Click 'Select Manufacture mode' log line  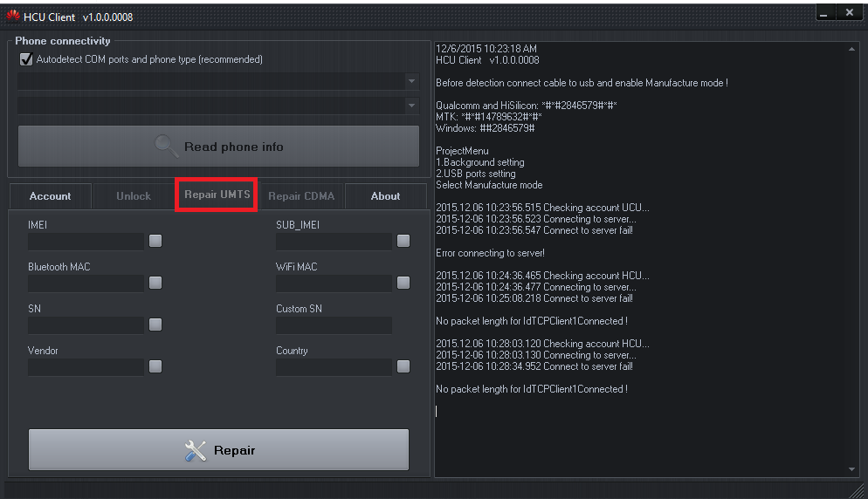coord(489,185)
